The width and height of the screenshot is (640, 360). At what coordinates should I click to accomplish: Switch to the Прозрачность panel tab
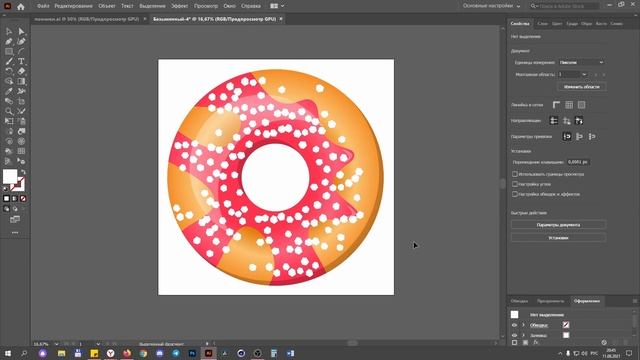(x=551, y=301)
